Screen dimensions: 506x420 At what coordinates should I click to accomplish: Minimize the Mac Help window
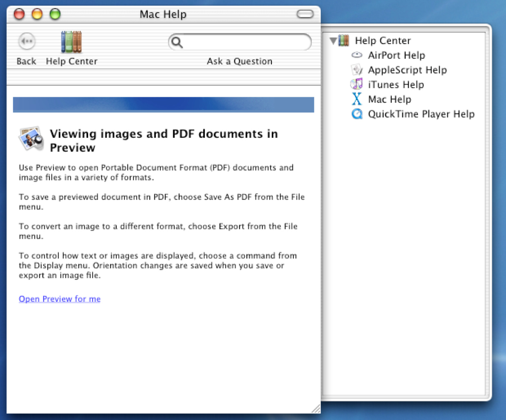pos(37,14)
